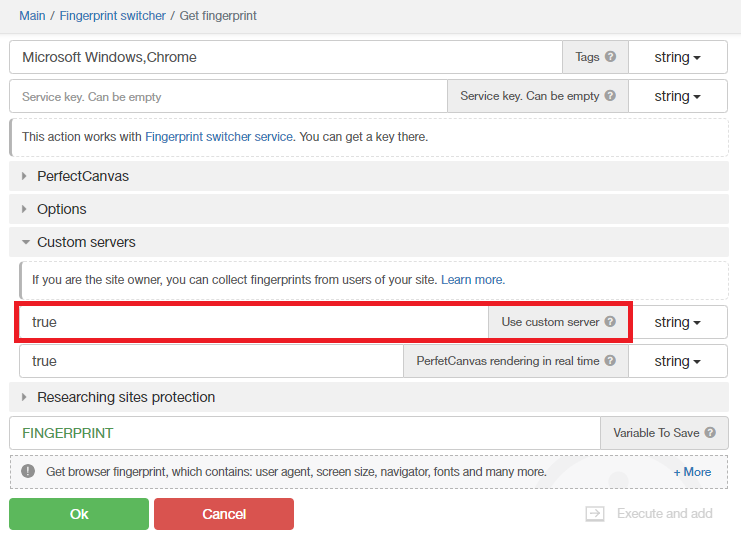741x546 pixels.
Task: Click PerfetCanvas rendering help question icon
Action: coord(610,361)
